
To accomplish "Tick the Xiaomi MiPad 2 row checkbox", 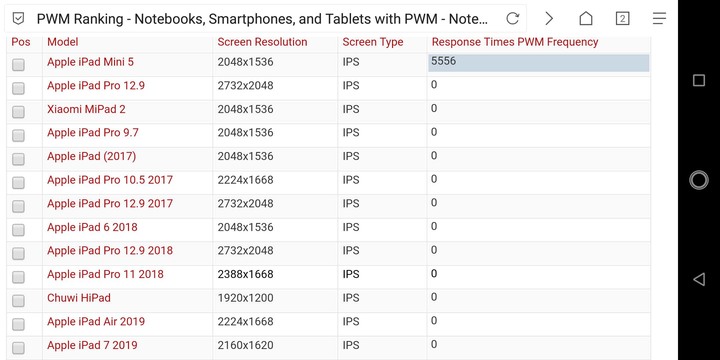I will (x=18, y=112).
